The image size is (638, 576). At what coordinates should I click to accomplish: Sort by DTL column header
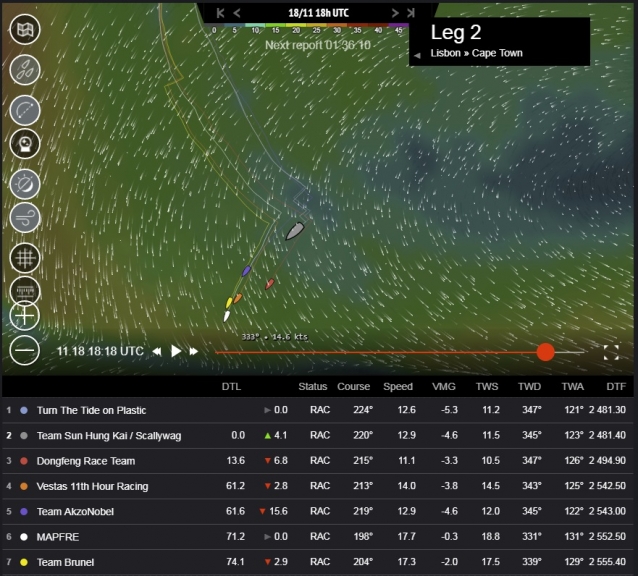pos(231,386)
